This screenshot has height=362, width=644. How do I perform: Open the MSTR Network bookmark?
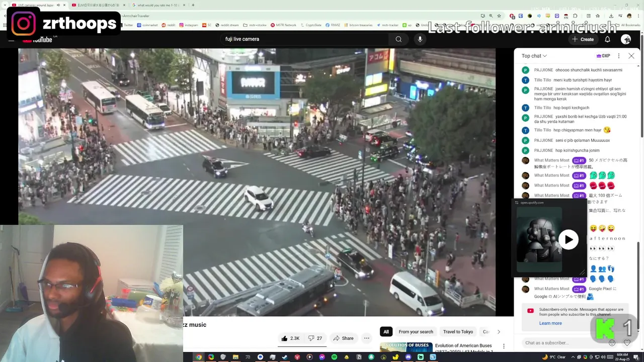pyautogui.click(x=283, y=25)
